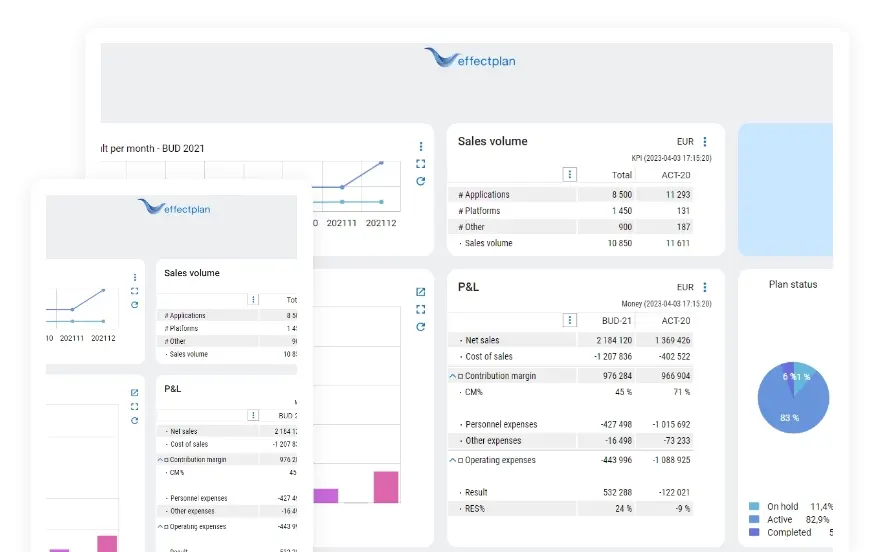Open the Sales volume panel three-dot menu beside EUR

pos(705,142)
